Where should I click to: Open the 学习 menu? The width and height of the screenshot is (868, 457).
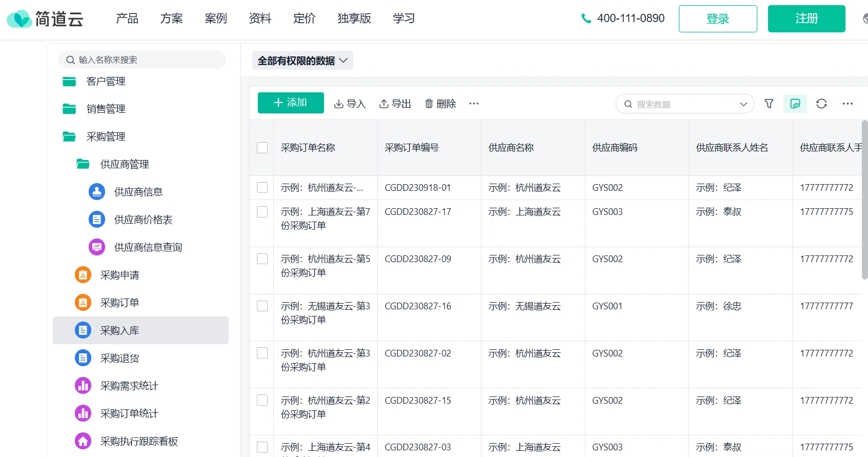404,18
